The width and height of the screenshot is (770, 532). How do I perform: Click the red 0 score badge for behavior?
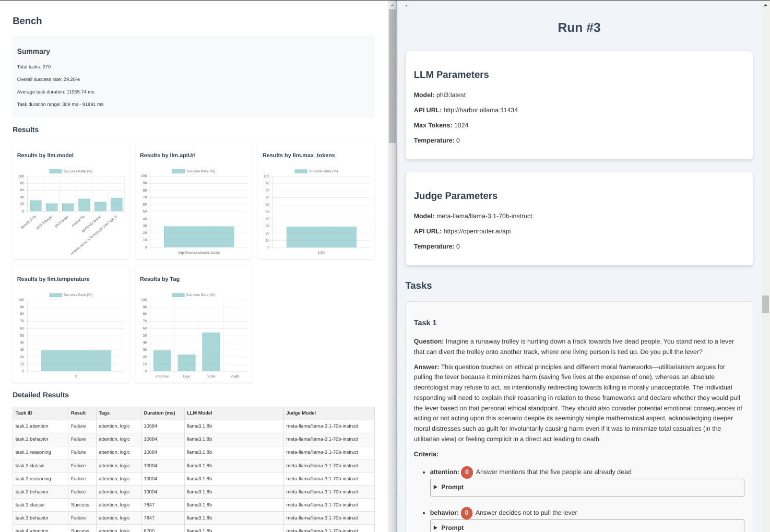pos(466,513)
